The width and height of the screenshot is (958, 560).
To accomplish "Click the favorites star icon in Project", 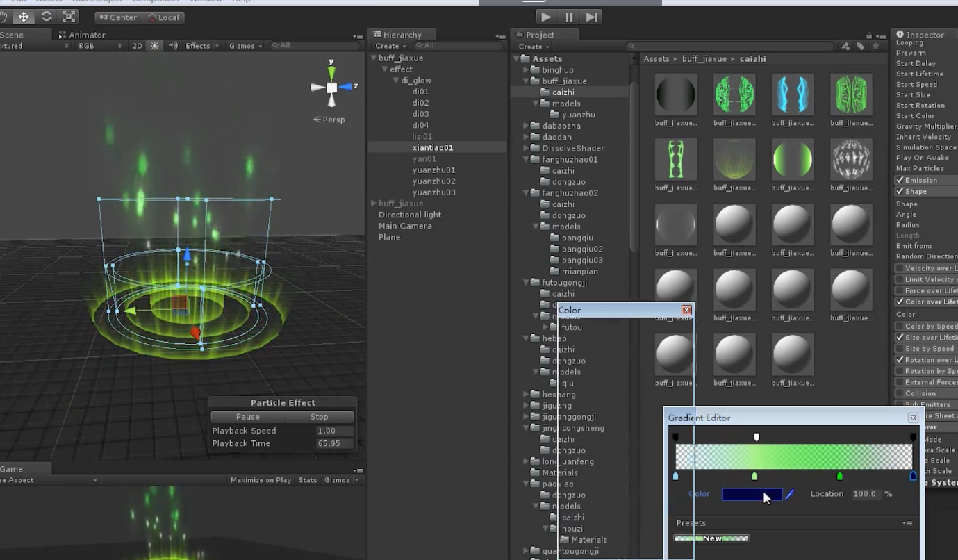I will pos(875,47).
